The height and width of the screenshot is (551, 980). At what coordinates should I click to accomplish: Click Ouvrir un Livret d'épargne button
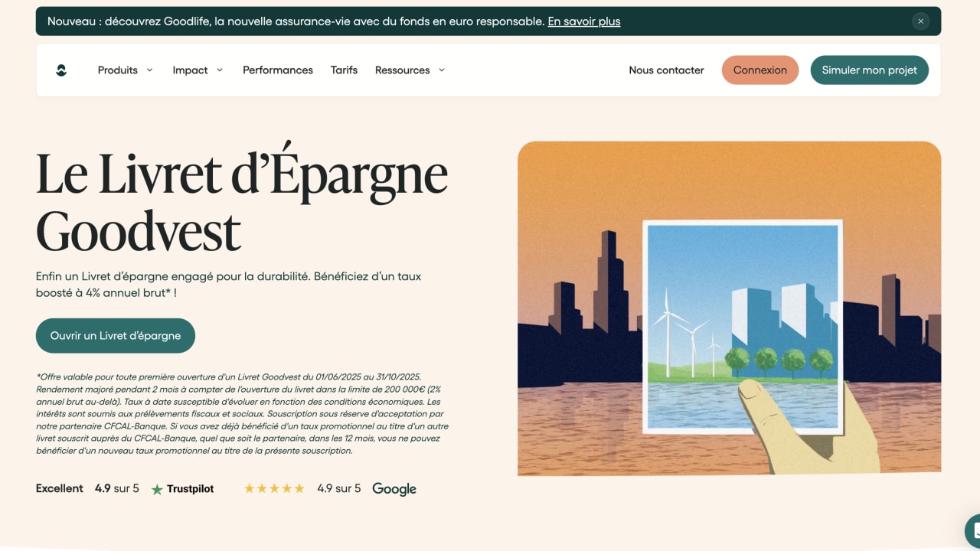click(116, 336)
